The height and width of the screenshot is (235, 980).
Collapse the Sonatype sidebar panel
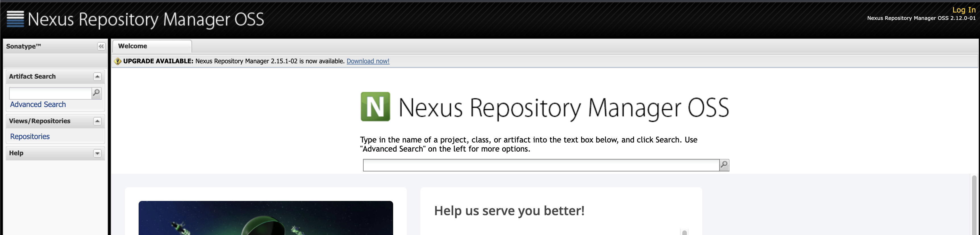101,46
